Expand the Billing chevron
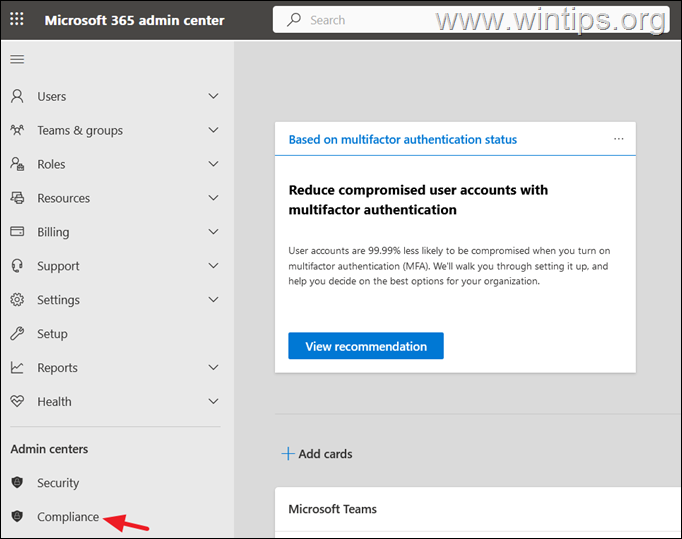Viewport: 682px width, 539px height. point(213,232)
